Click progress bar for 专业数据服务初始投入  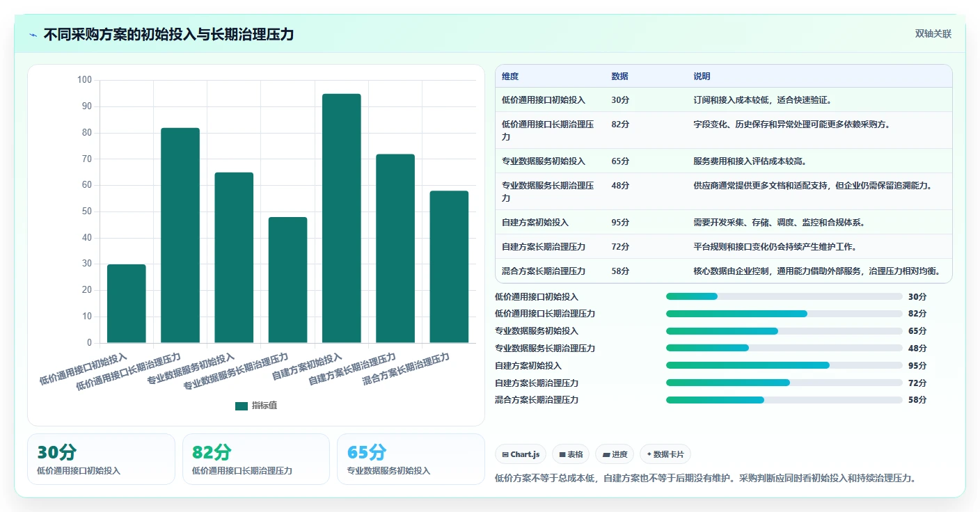(x=784, y=331)
